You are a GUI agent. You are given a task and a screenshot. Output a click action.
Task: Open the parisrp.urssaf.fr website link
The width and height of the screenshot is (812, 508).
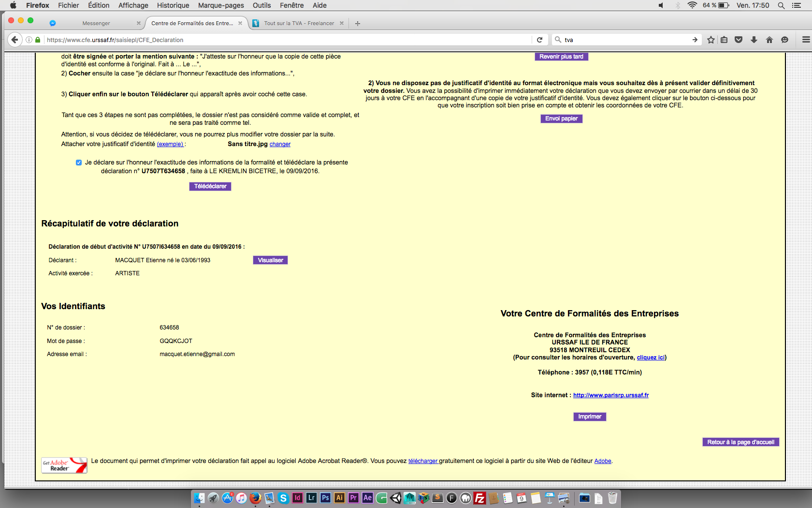tap(610, 395)
